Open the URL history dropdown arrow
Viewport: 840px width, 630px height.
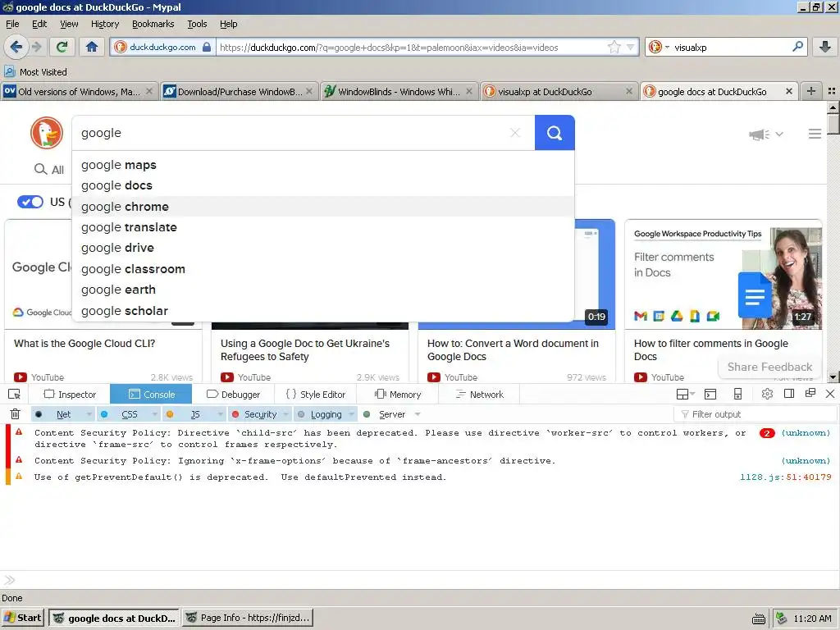tap(631, 47)
